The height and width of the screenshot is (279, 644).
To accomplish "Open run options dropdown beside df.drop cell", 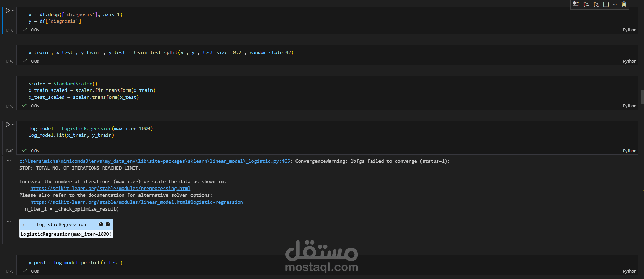I will [x=13, y=11].
